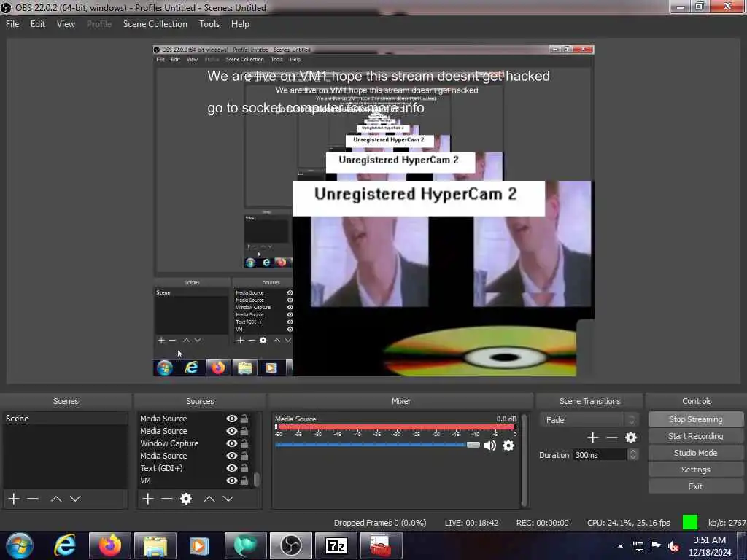Open the Windows Start menu orb
The width and height of the screenshot is (747, 560).
(x=20, y=545)
